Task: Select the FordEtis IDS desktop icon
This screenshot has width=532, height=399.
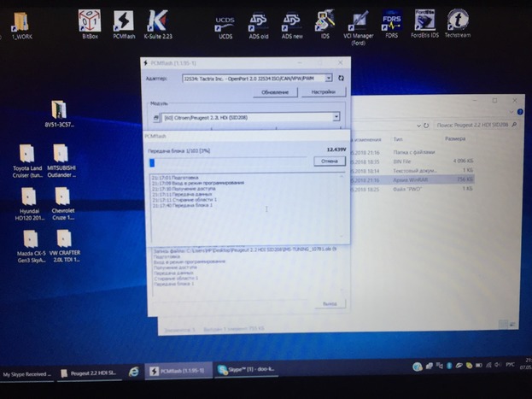Action: [425, 23]
